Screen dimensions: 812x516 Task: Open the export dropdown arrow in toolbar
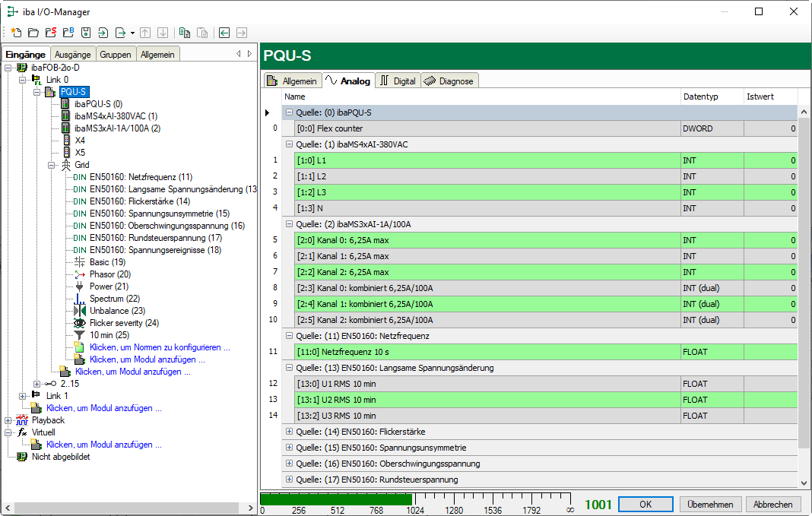132,33
